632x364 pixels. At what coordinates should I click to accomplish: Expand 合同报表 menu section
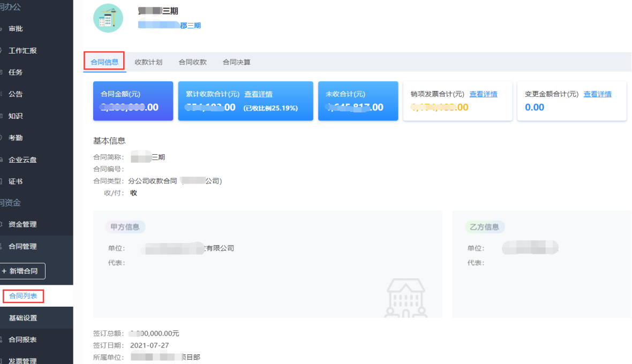pyautogui.click(x=22, y=339)
